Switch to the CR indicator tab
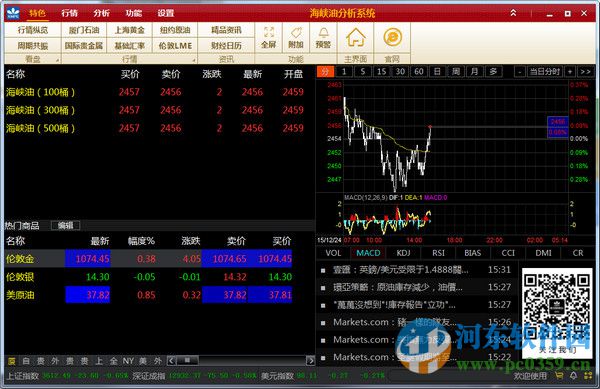Image resolution: width=600 pixels, height=389 pixels. [578, 253]
